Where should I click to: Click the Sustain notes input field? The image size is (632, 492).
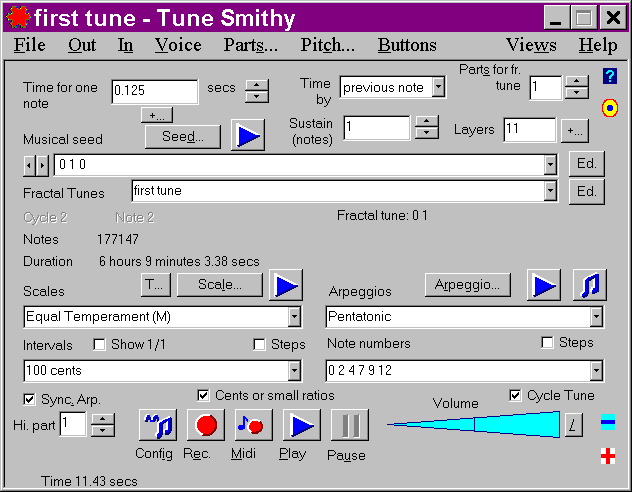pyautogui.click(x=377, y=128)
